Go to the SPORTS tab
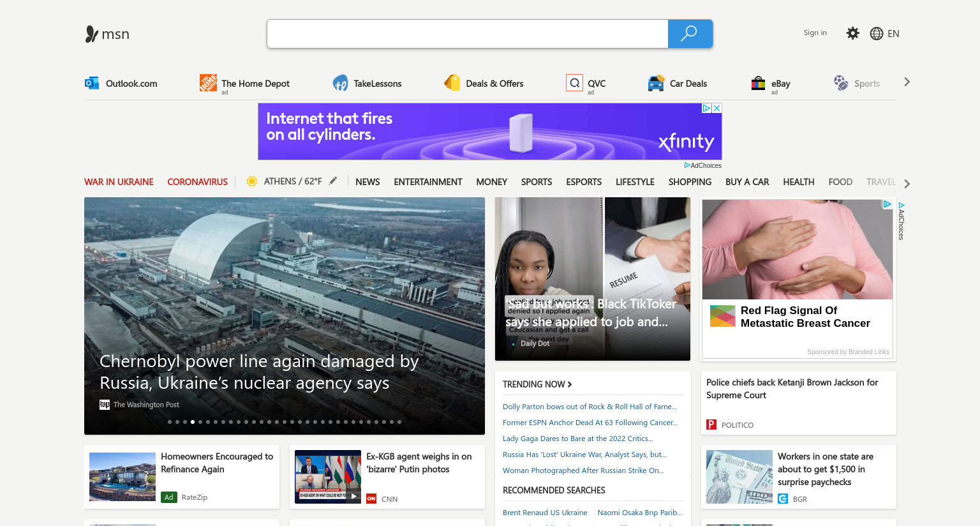 pos(537,182)
